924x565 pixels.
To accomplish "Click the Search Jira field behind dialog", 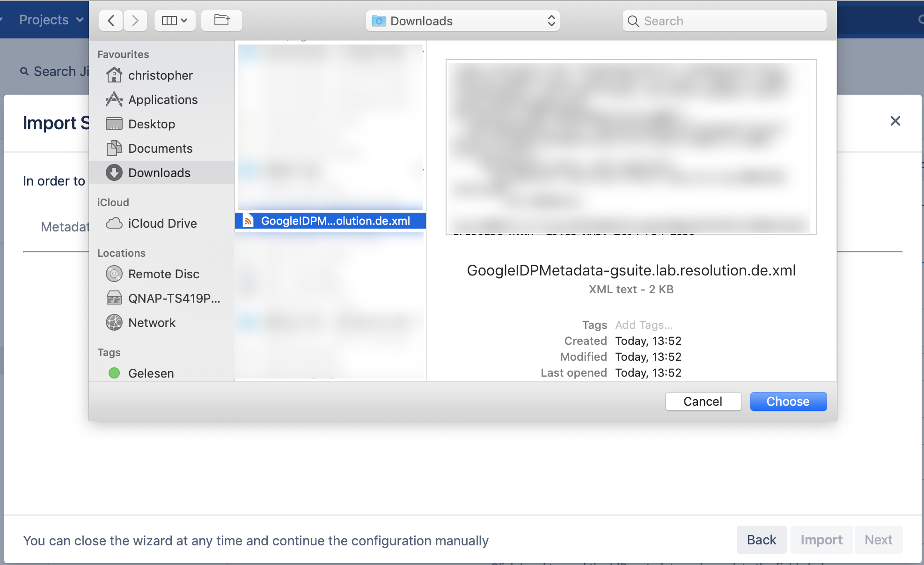I will 54,71.
